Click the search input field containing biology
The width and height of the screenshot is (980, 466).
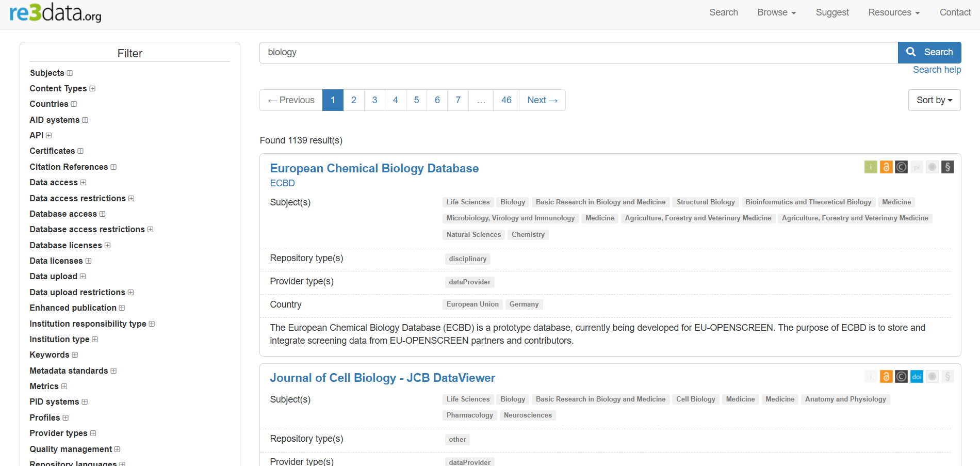point(578,52)
